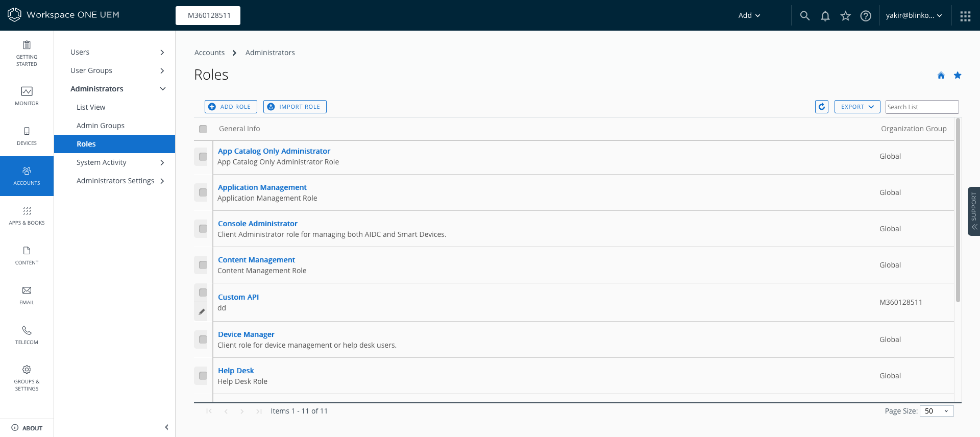
Task: Open the Devices section
Action: (27, 136)
